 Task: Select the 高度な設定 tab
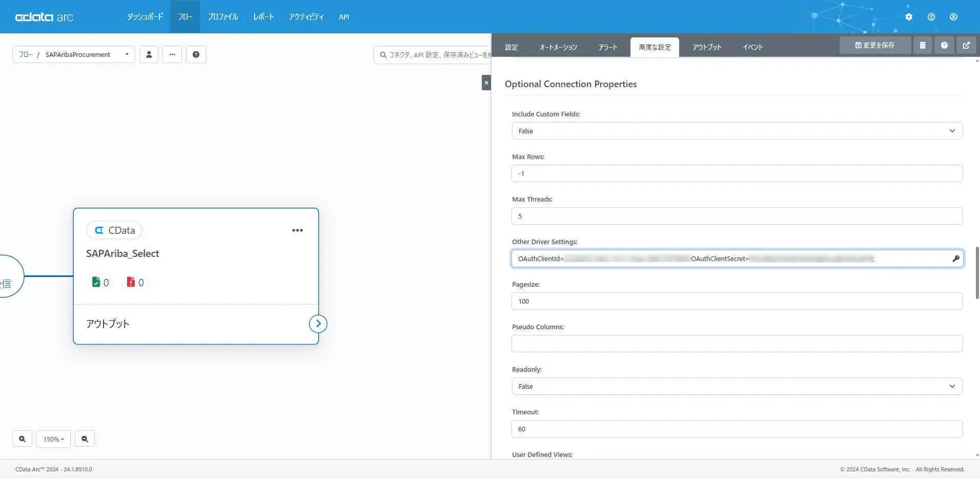tap(655, 47)
